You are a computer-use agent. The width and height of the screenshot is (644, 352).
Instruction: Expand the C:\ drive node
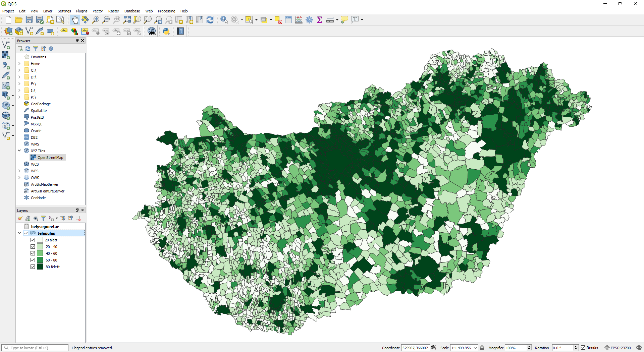point(19,70)
